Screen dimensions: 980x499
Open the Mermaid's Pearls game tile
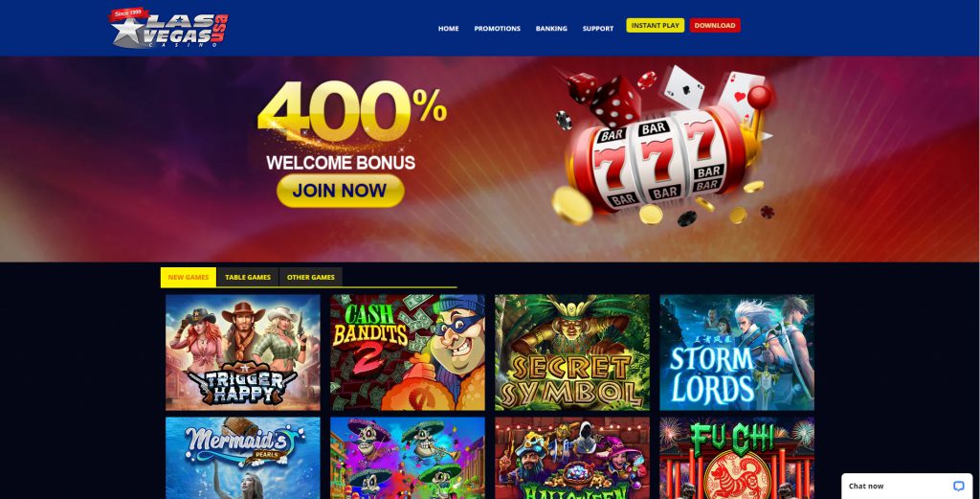coord(242,458)
